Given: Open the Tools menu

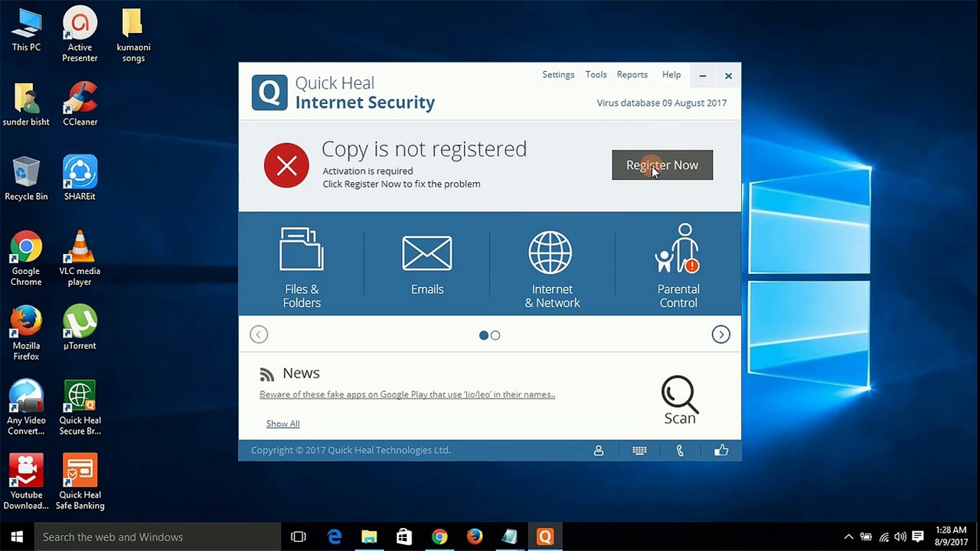Looking at the screenshot, I should pyautogui.click(x=596, y=75).
